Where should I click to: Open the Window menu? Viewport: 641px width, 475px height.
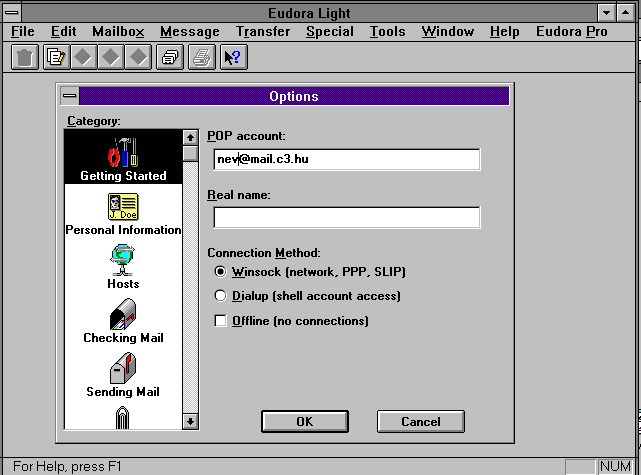(x=448, y=31)
